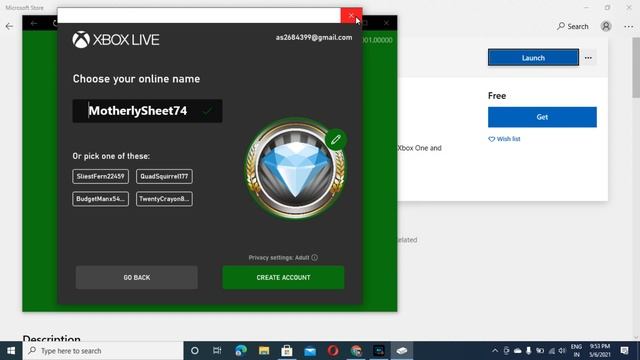Click the taskbar search box
Viewport: 640px width, 360px height.
pyautogui.click(x=103, y=351)
